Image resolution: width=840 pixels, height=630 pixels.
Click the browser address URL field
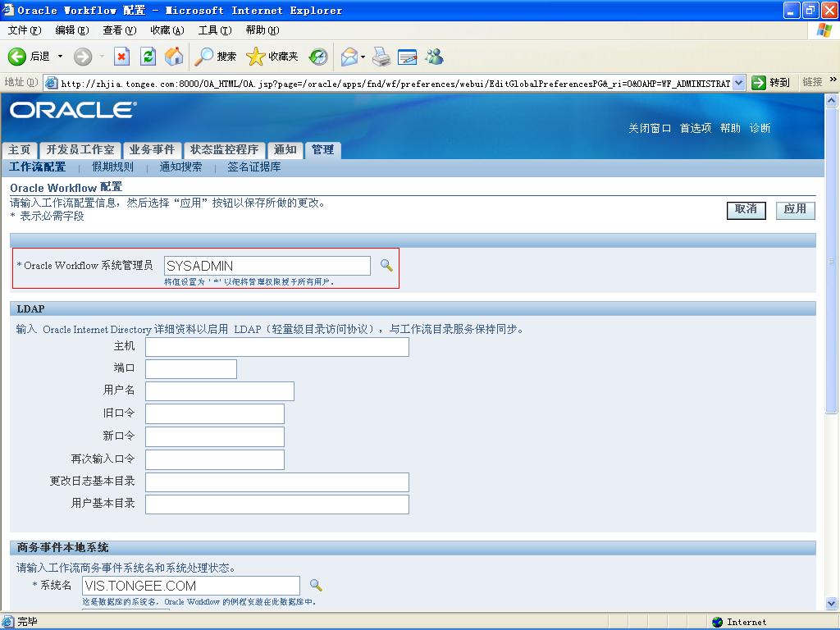(396, 83)
